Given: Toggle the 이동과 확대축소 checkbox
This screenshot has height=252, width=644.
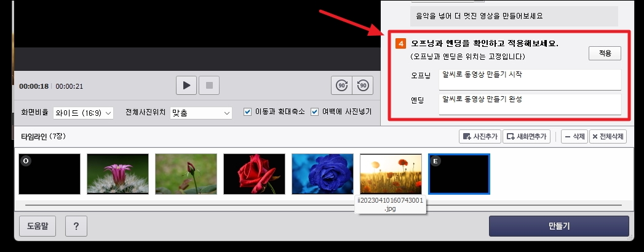Looking at the screenshot, I should pos(248,112).
